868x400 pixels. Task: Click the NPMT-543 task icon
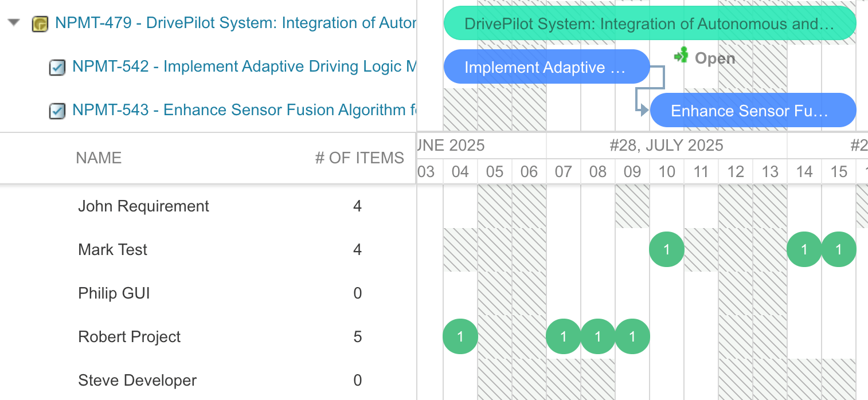click(x=57, y=111)
